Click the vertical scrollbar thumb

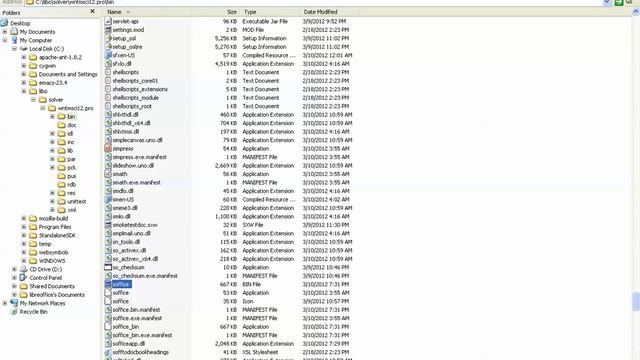pyautogui.click(x=636, y=301)
